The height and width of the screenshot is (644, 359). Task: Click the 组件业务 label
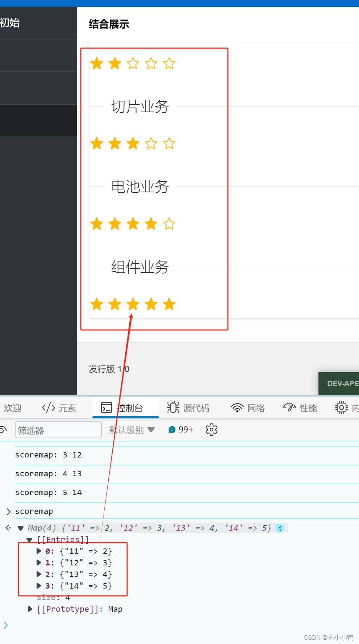[x=140, y=267]
